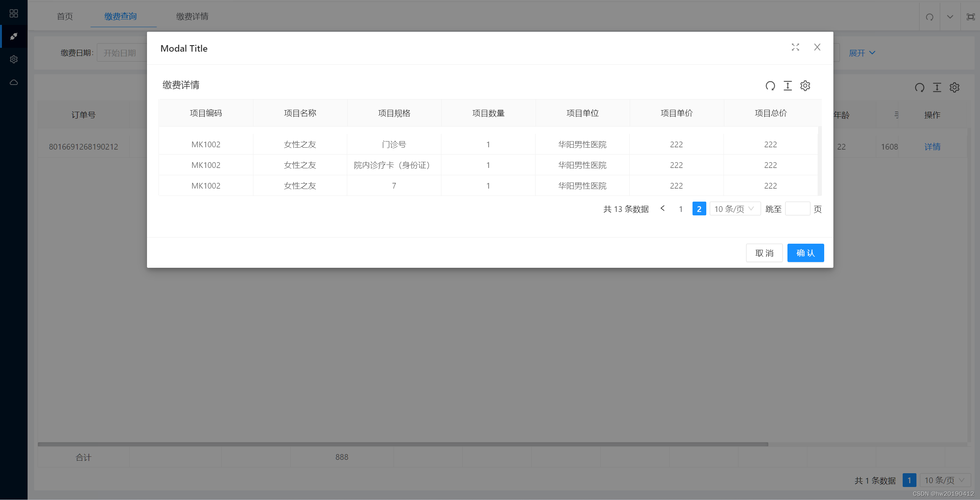Select the 院内诊疗卡（身份证） cell
Image resolution: width=980 pixels, height=500 pixels.
pyautogui.click(x=394, y=165)
